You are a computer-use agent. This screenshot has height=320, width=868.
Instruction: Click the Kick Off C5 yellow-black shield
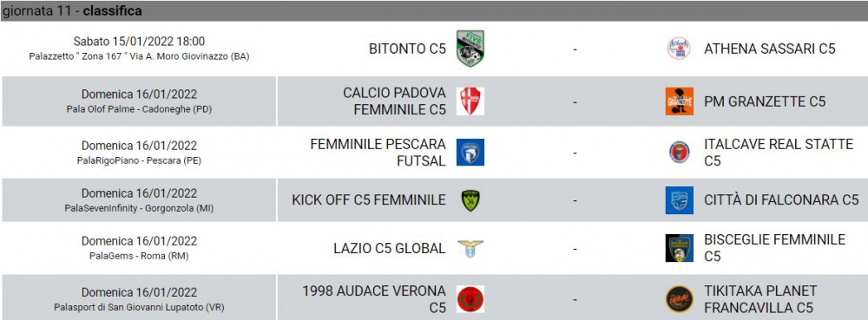click(x=470, y=200)
